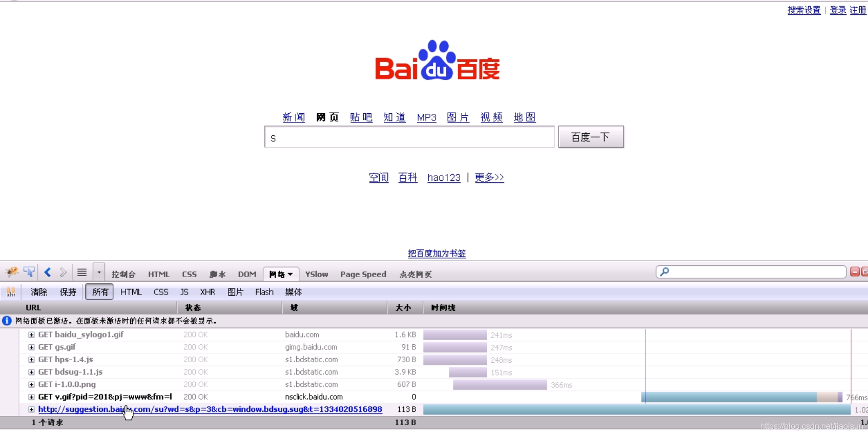Click the URL column header

click(x=89, y=307)
